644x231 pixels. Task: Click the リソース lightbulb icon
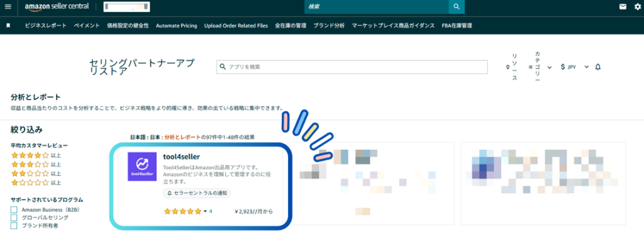tap(508, 67)
